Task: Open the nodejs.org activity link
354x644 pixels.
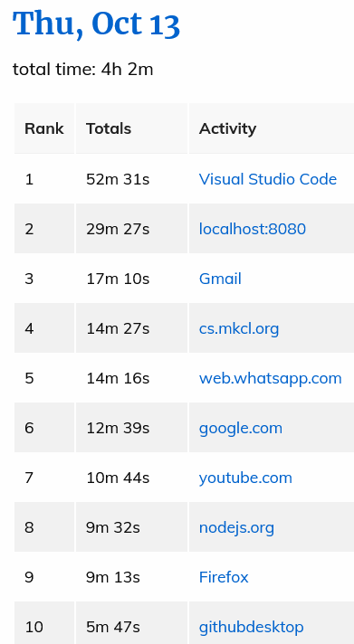Action: pyautogui.click(x=236, y=527)
